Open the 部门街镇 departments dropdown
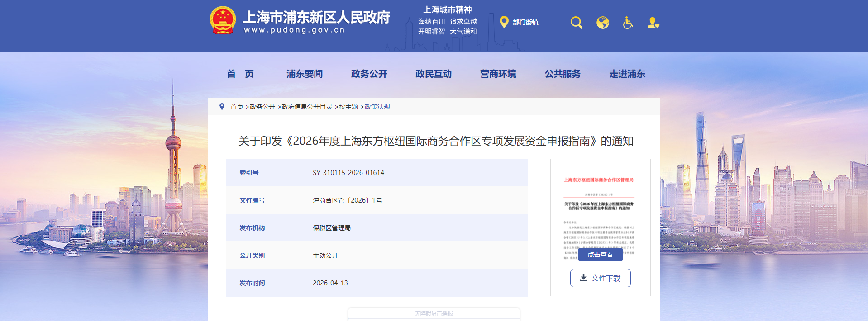 click(525, 22)
